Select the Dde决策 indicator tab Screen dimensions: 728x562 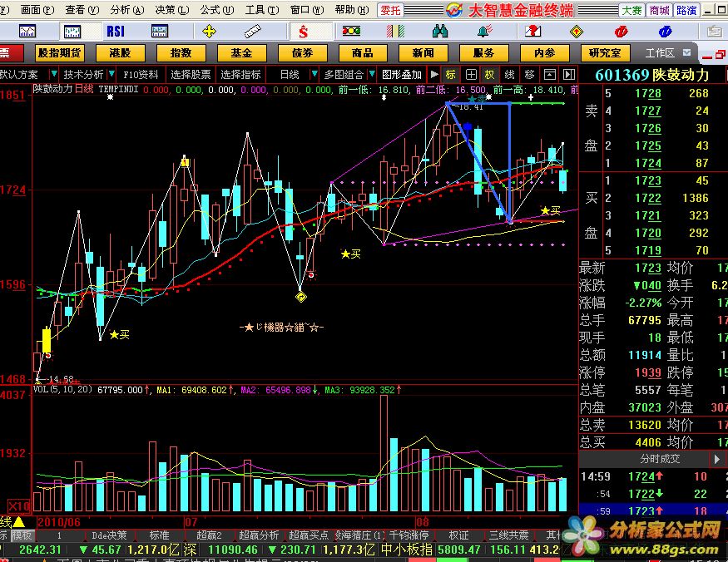click(110, 535)
